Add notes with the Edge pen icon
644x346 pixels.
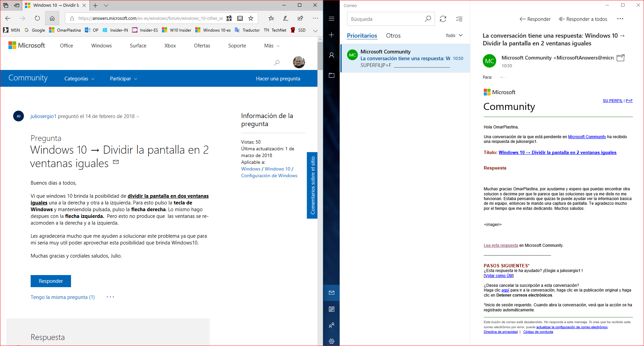pyautogui.click(x=286, y=18)
